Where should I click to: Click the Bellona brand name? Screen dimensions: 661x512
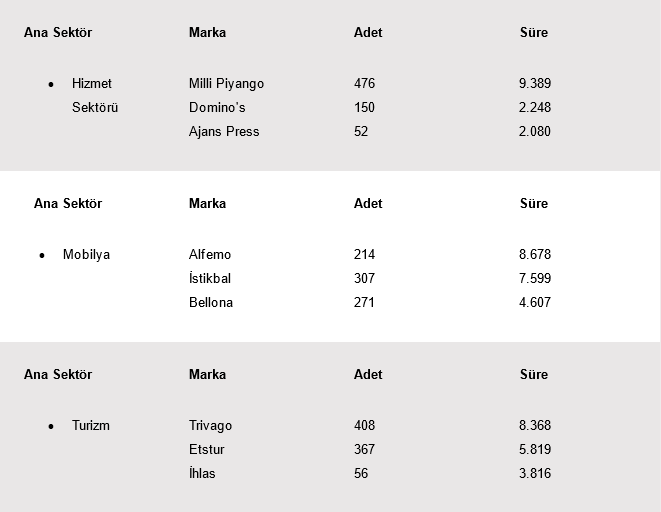coord(211,303)
